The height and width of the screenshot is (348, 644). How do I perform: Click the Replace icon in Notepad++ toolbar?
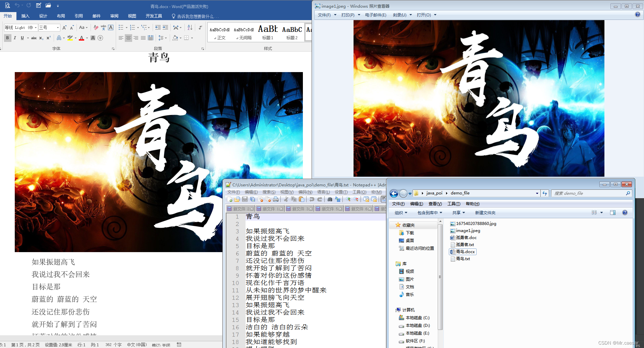[338, 199]
